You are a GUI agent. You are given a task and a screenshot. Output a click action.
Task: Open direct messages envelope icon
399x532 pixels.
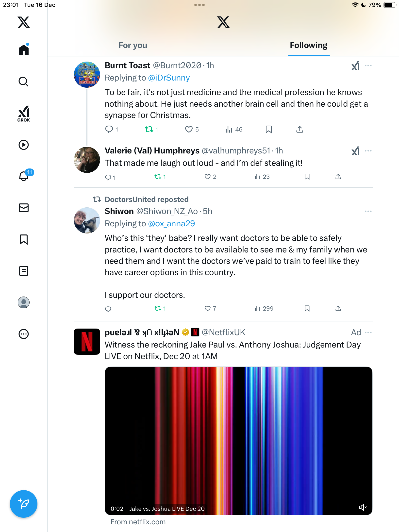[x=24, y=208]
